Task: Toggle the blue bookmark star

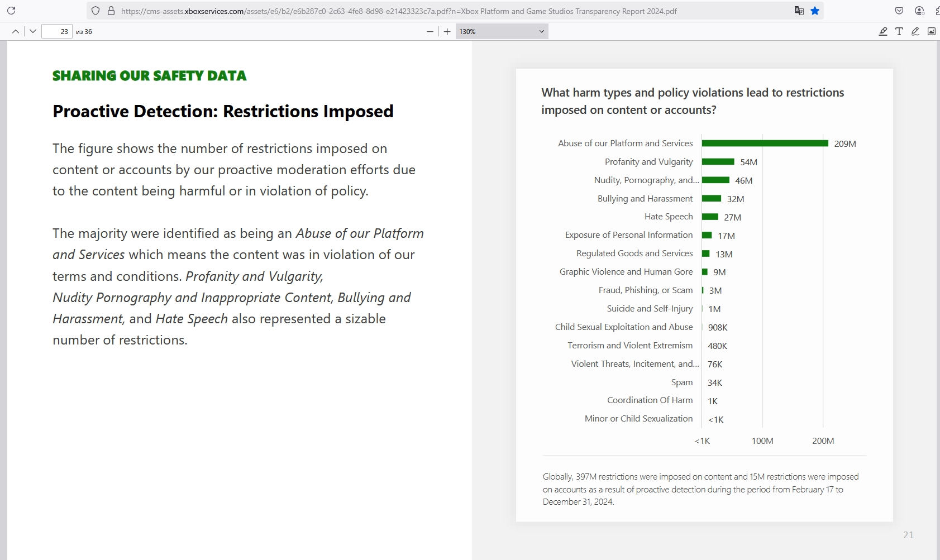Action: point(815,11)
